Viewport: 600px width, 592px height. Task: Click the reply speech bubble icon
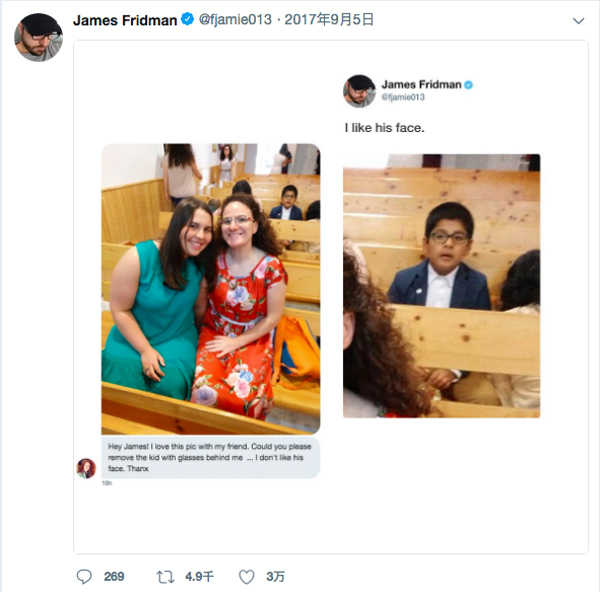(x=85, y=576)
